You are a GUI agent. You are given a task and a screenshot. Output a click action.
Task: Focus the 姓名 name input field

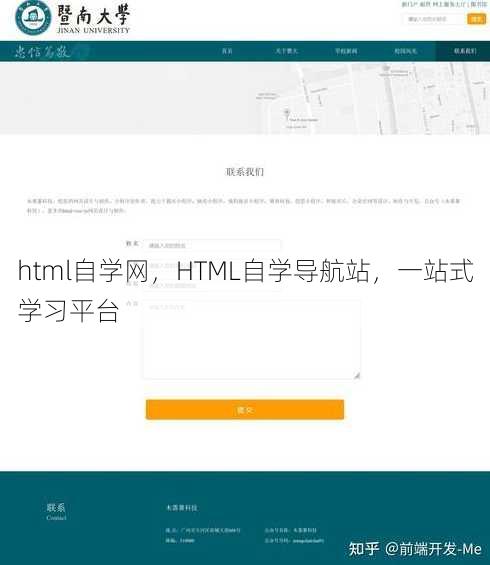click(212, 245)
